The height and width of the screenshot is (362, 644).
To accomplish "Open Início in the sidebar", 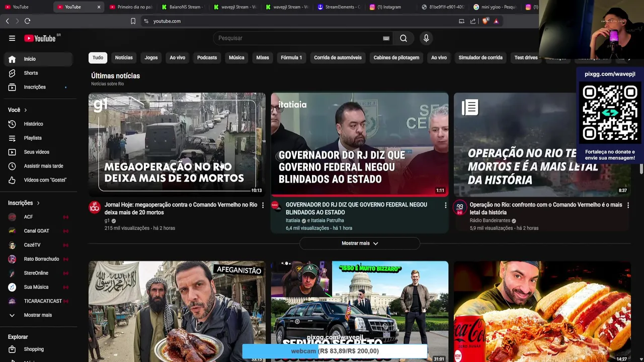I will tap(38, 59).
